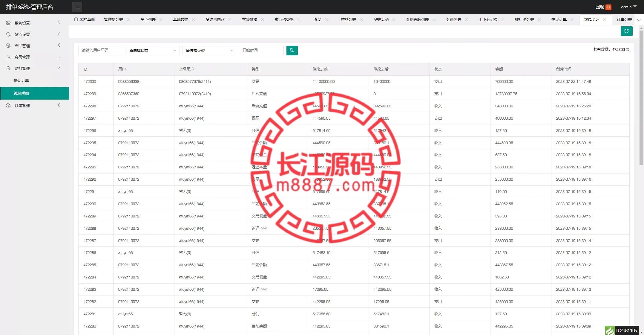Screen dimensions: 644x335
Task: Click the 提现 notification badge in header
Action: pos(608,7)
